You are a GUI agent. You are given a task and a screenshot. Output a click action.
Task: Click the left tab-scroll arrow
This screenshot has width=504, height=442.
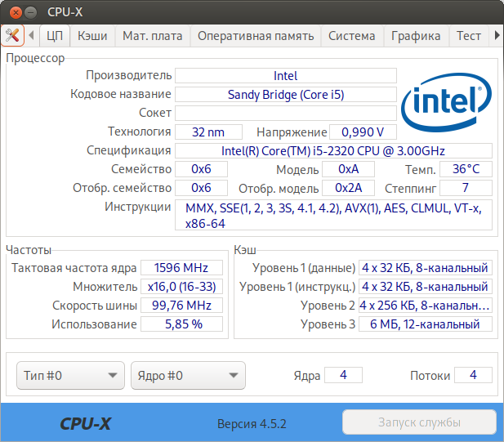[x=31, y=35]
